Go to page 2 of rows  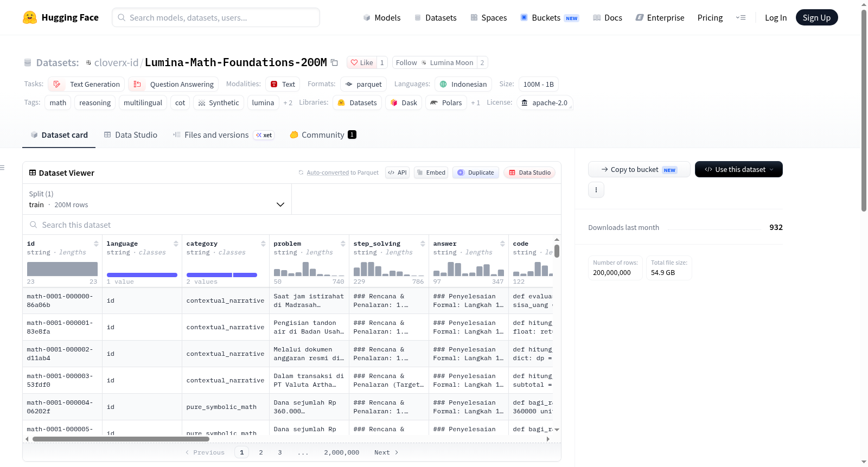point(261,452)
